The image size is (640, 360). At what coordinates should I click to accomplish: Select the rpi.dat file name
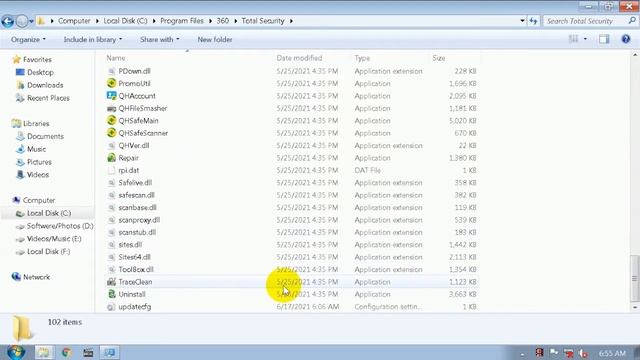[129, 170]
